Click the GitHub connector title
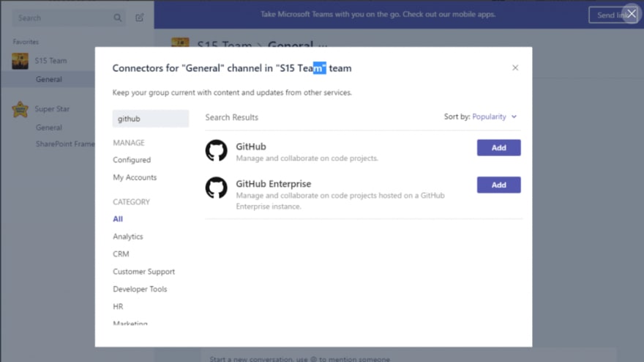This screenshot has width=644, height=362. pyautogui.click(x=251, y=147)
